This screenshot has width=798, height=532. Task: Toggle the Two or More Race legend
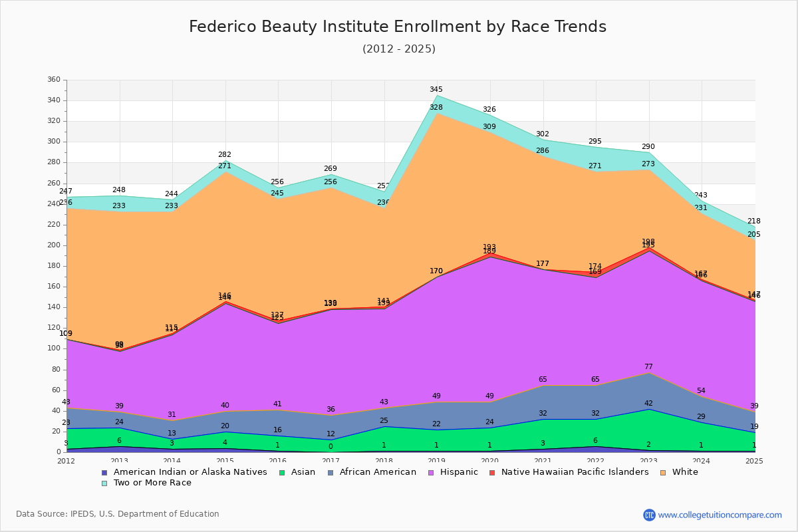[x=146, y=483]
